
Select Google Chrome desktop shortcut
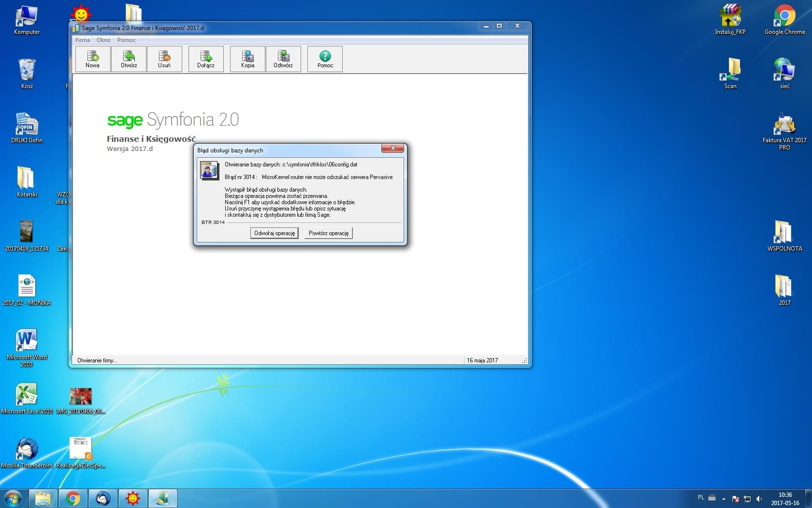[x=784, y=20]
